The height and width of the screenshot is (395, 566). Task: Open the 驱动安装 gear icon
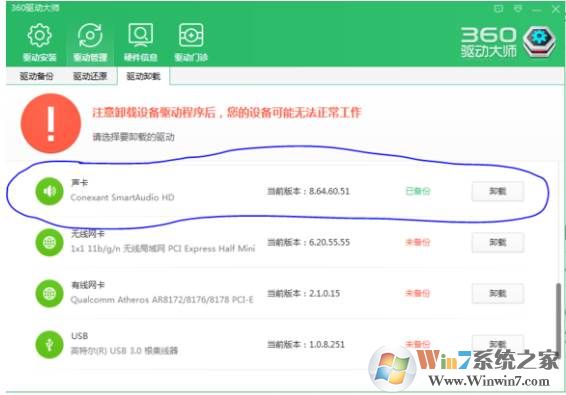click(x=39, y=35)
